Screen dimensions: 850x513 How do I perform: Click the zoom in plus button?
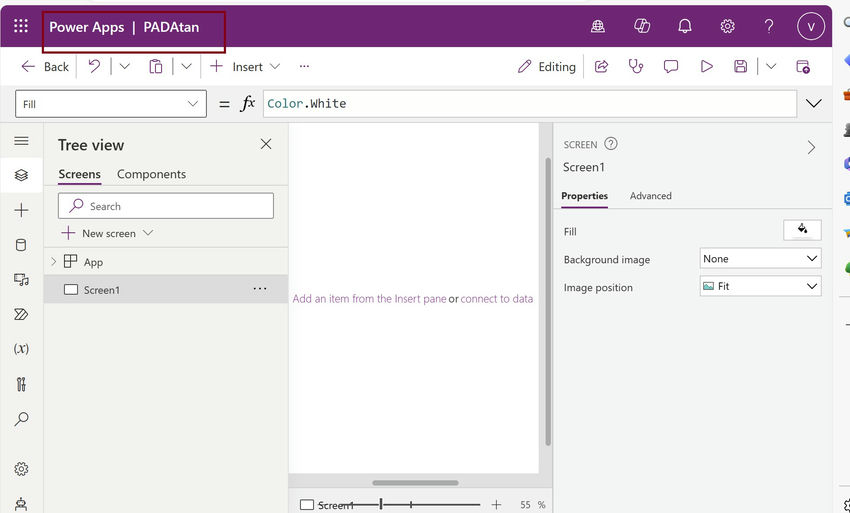click(x=496, y=505)
